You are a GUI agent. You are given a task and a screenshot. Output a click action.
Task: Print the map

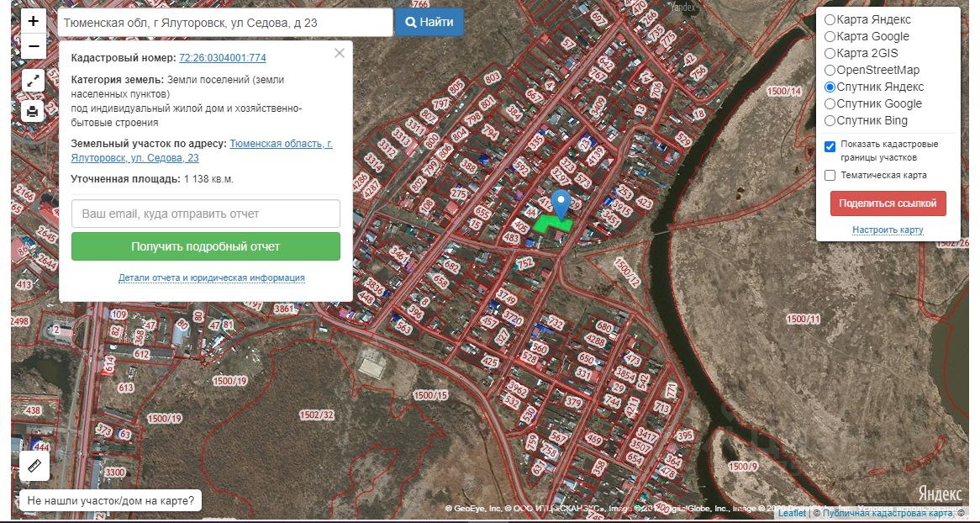click(x=33, y=110)
